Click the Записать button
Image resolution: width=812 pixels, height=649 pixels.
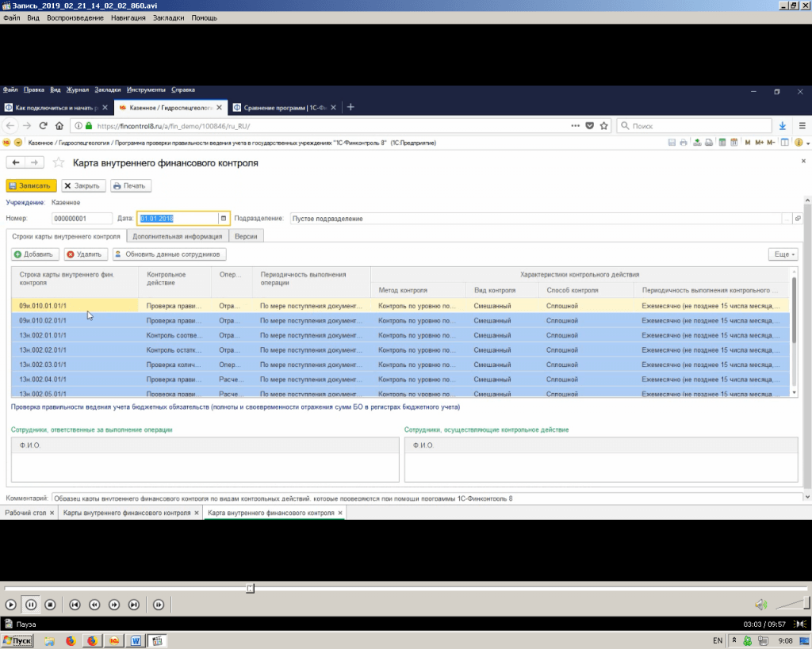(x=32, y=186)
